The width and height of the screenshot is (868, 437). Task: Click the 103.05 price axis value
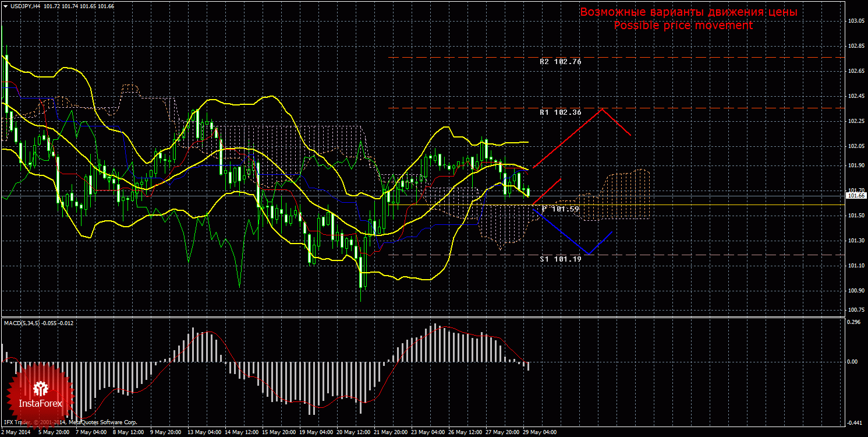tap(856, 21)
